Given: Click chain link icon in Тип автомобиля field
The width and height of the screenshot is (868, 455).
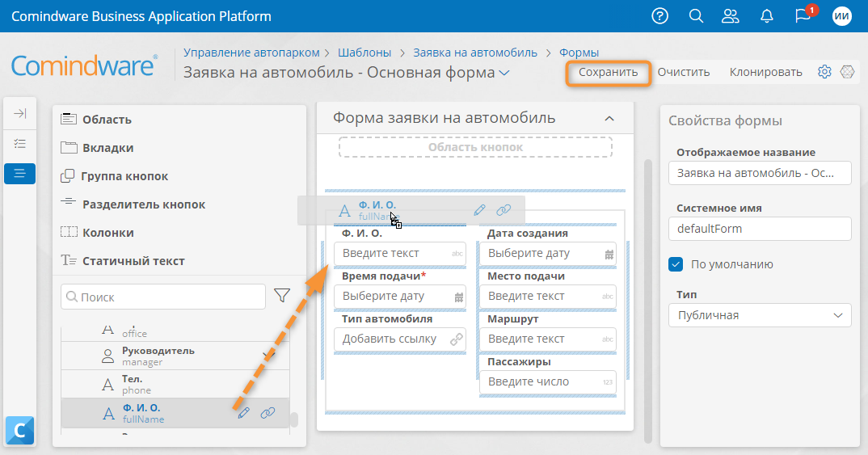Looking at the screenshot, I should pos(457,339).
